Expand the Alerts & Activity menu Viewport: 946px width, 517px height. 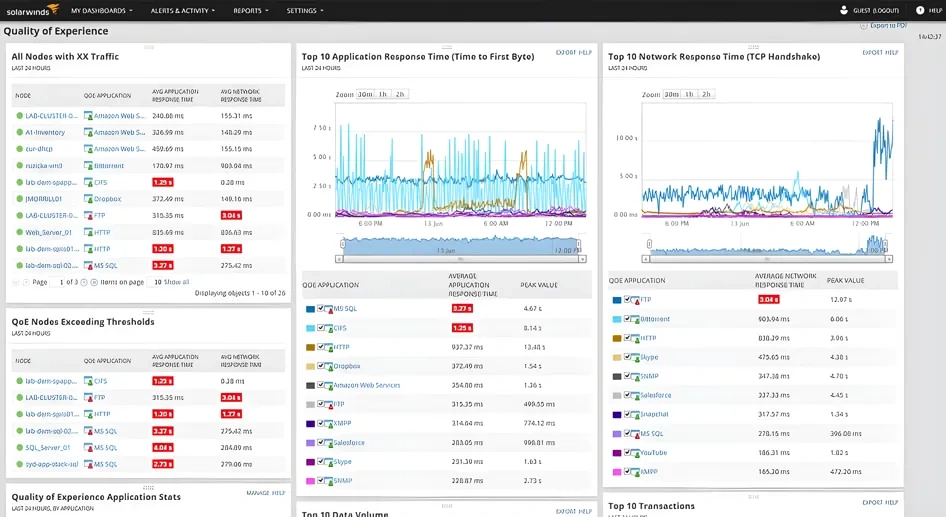(183, 10)
